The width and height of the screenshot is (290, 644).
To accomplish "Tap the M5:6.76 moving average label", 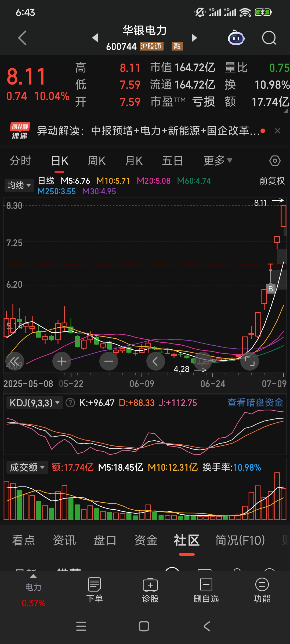I will pyautogui.click(x=75, y=181).
